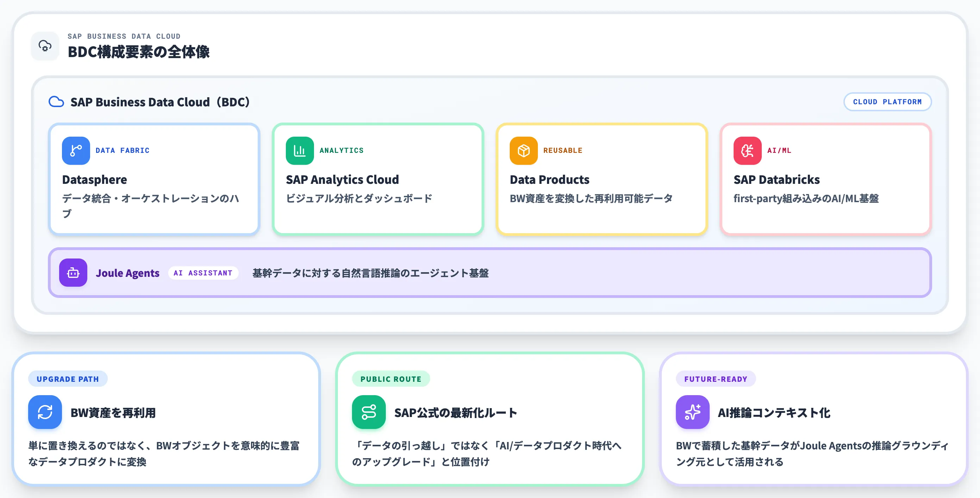Click the blue cloud outline icon beside SAP Business Data Cloud
Image resolution: width=980 pixels, height=498 pixels.
click(56, 102)
